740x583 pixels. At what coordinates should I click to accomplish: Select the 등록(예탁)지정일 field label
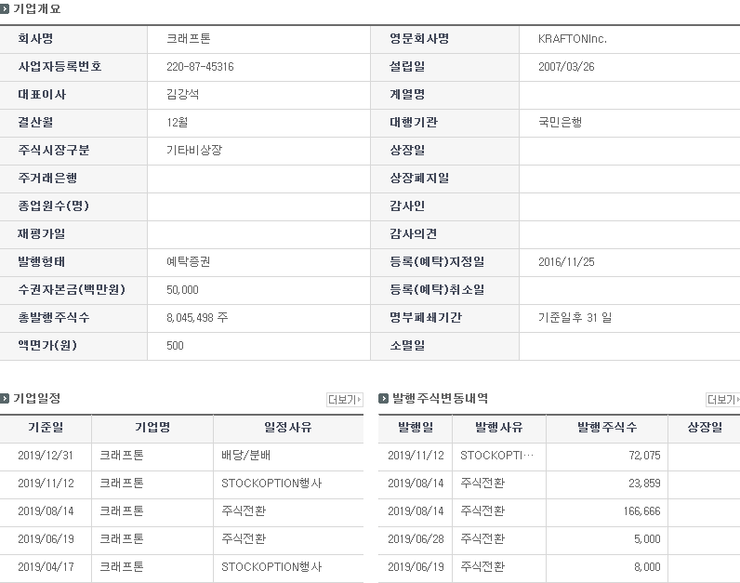(437, 262)
